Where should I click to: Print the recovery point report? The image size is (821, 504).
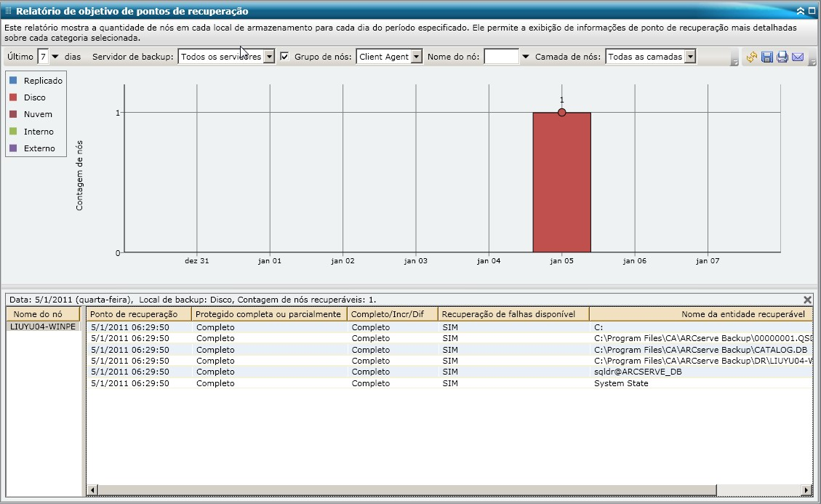pyautogui.click(x=782, y=57)
